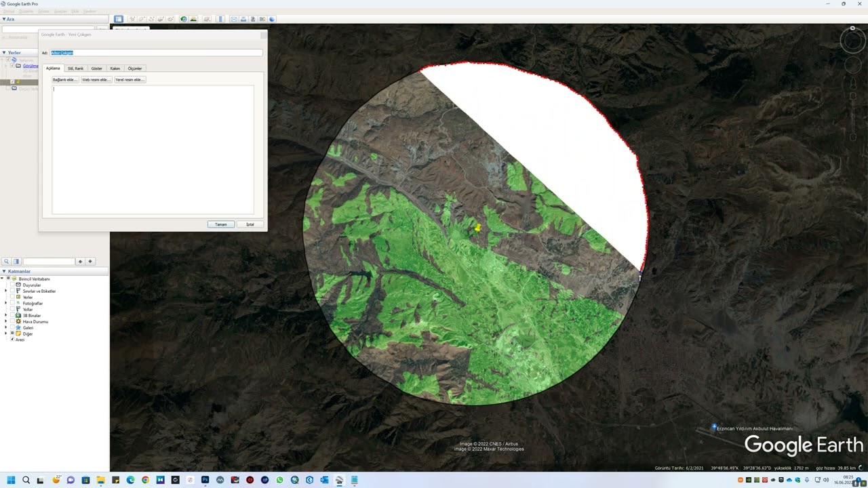The height and width of the screenshot is (488, 868).
Task: Click the Add Placemark pushpin icon
Action: point(132,19)
